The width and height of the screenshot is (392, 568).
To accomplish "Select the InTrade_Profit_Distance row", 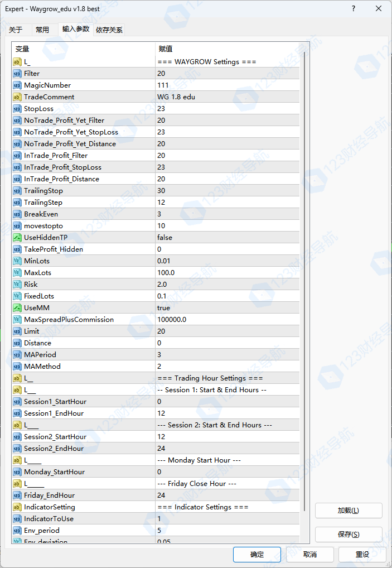I will (156, 179).
